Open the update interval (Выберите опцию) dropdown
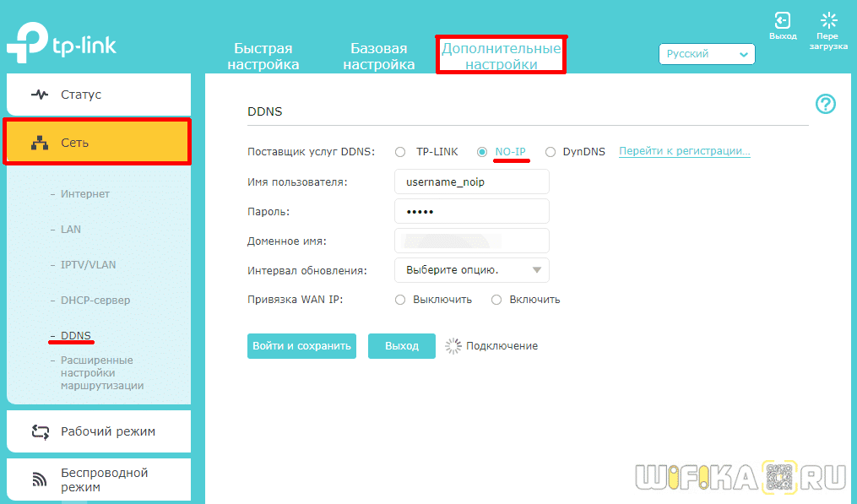 pos(471,270)
